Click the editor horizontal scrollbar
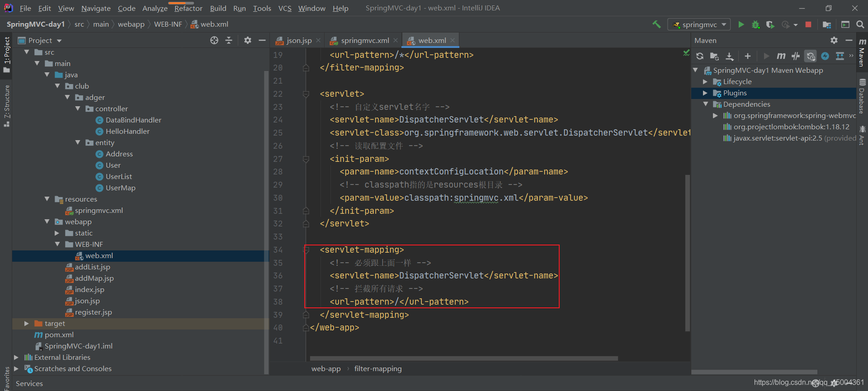 464,358
